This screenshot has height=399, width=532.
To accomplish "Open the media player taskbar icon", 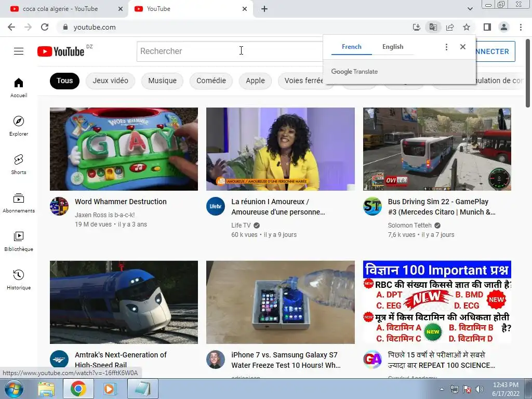I will [110, 389].
